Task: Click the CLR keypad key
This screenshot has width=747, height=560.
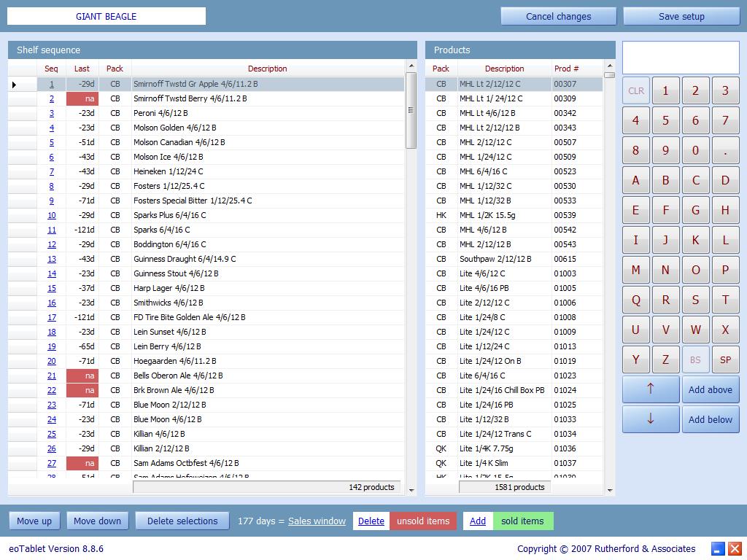Action: coord(636,90)
